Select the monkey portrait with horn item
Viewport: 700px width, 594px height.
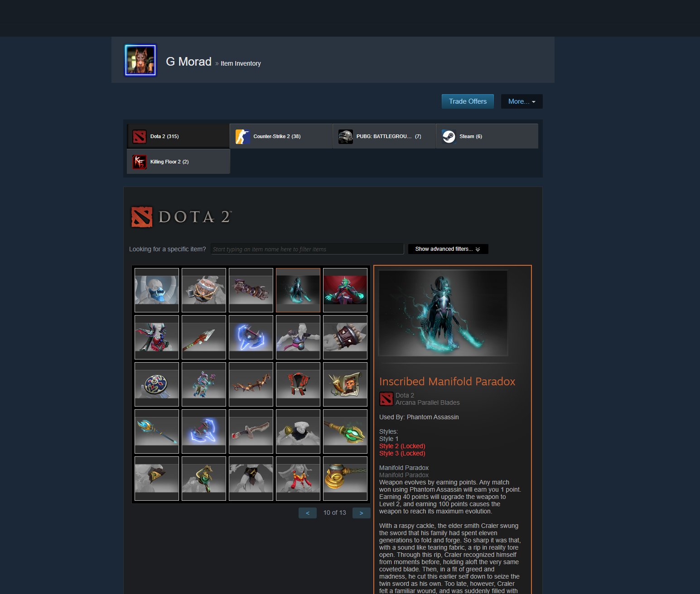pyautogui.click(x=345, y=384)
